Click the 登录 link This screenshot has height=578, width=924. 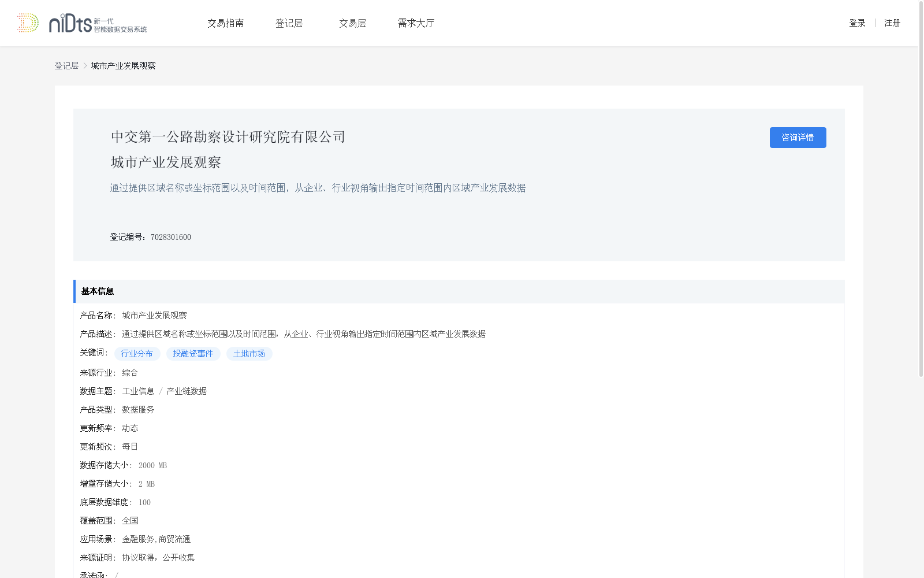coord(857,23)
